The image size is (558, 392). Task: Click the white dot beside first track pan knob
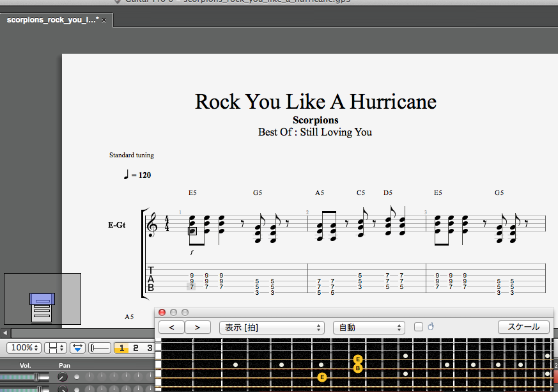[77, 377]
